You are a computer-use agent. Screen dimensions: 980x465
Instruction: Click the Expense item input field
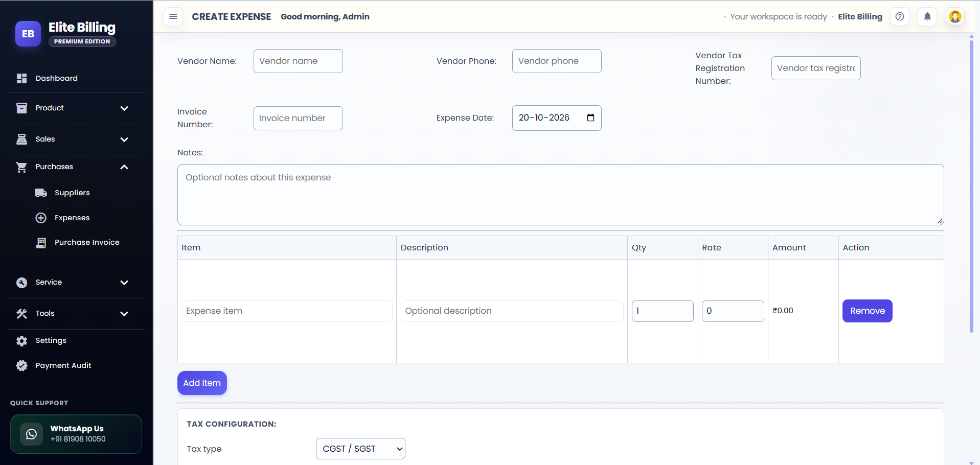tap(287, 311)
